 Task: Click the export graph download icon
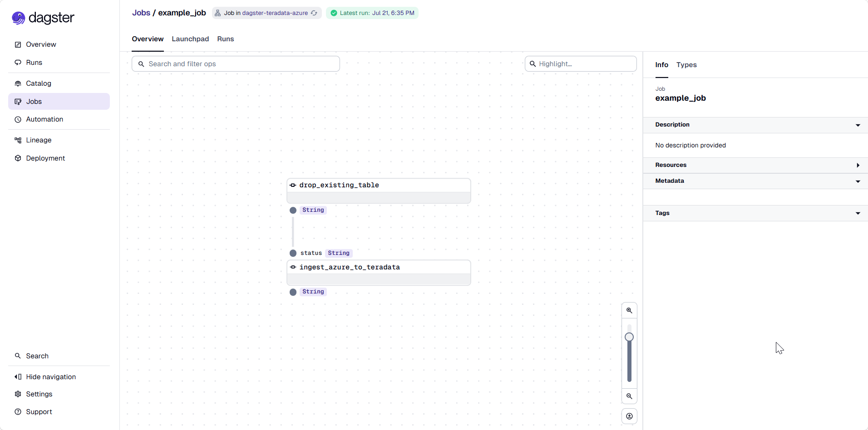pos(629,416)
